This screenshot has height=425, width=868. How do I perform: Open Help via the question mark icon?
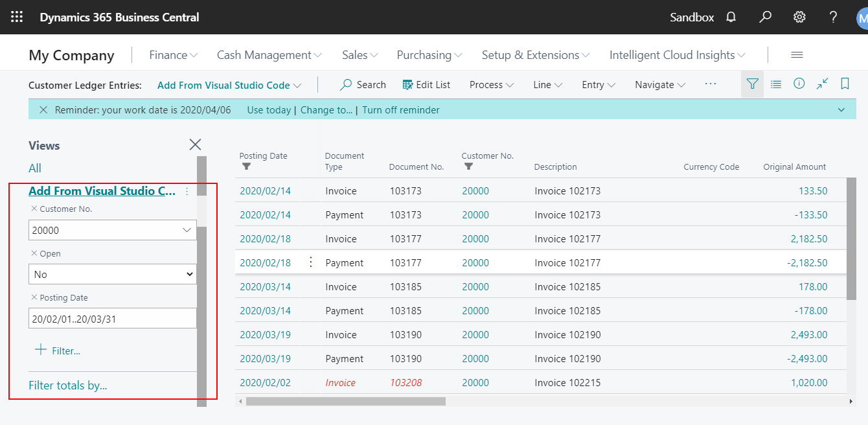[833, 17]
